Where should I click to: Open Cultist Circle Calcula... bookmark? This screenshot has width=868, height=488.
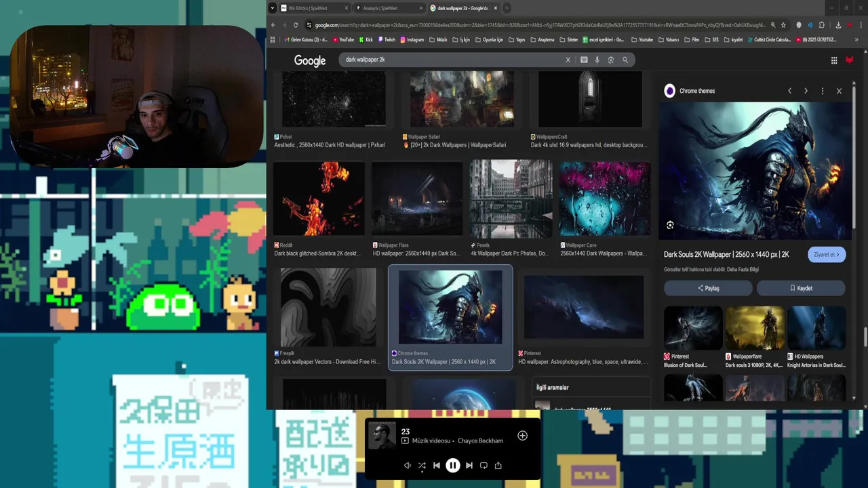click(x=769, y=40)
